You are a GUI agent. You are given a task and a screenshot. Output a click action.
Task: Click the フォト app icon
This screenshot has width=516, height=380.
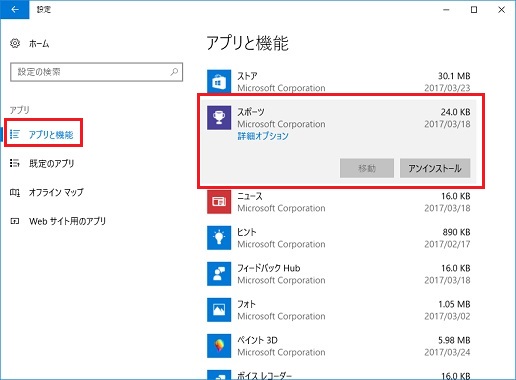(219, 310)
